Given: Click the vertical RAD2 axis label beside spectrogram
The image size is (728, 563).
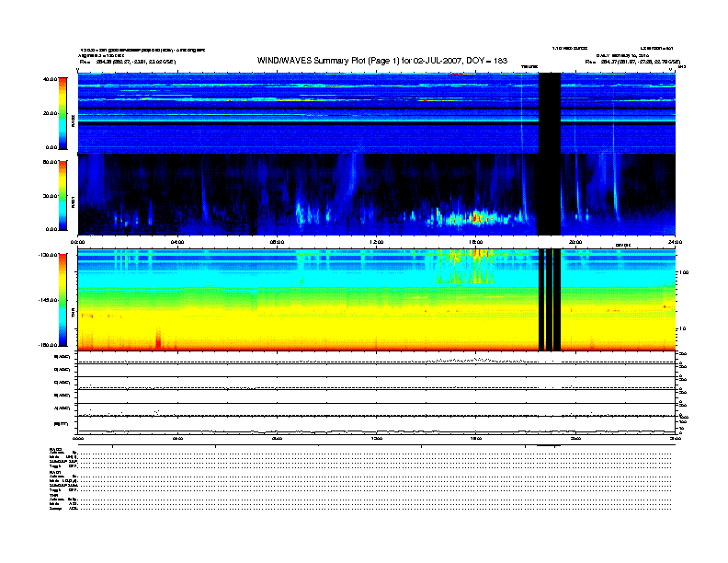Looking at the screenshot, I should (73, 121).
